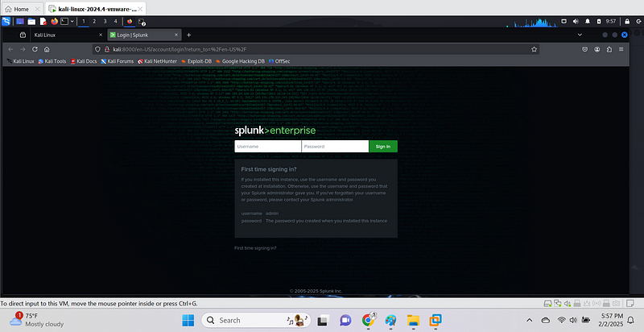Open the Kali NetHunter bookmark

[157, 61]
